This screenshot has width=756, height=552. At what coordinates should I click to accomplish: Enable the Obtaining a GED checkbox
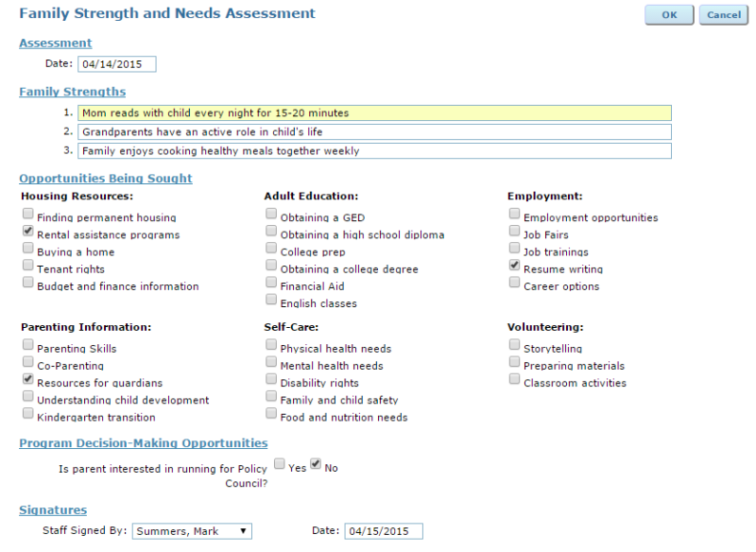click(272, 215)
